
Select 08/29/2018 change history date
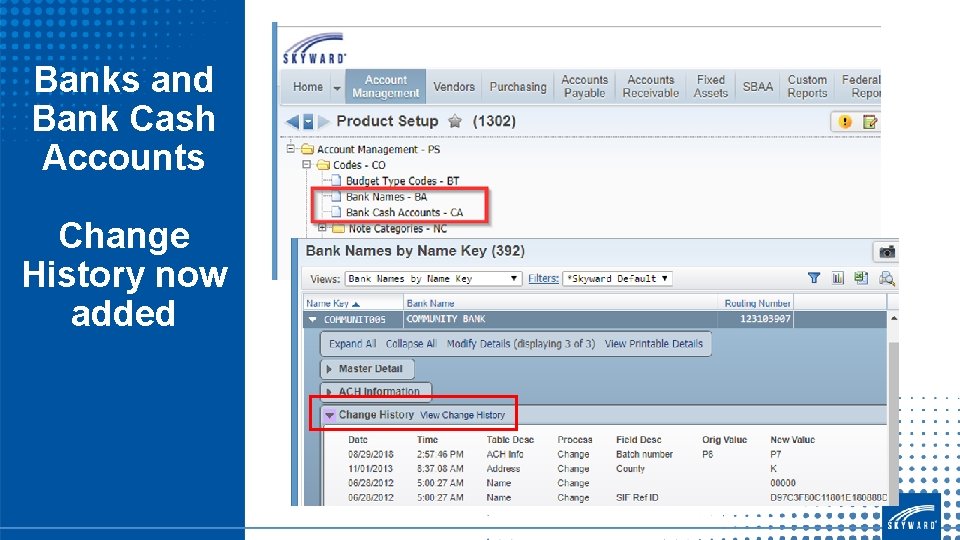click(370, 454)
